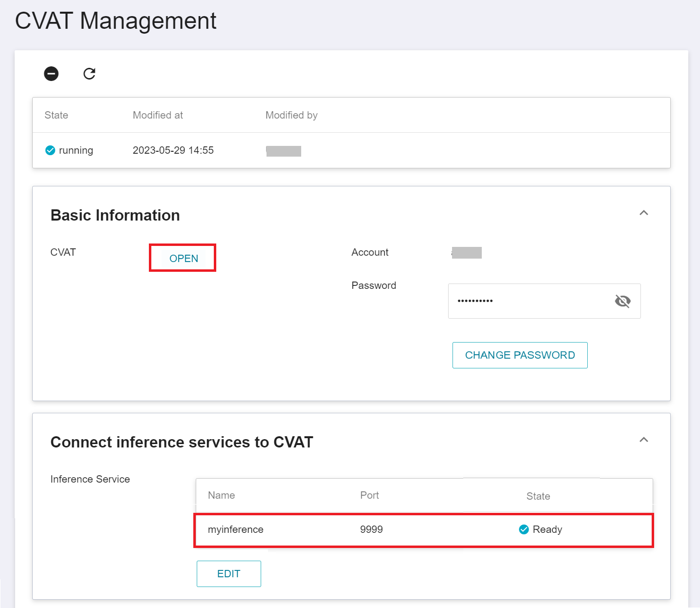This screenshot has width=700, height=608.
Task: Toggle password visibility eye icon
Action: pyautogui.click(x=623, y=301)
